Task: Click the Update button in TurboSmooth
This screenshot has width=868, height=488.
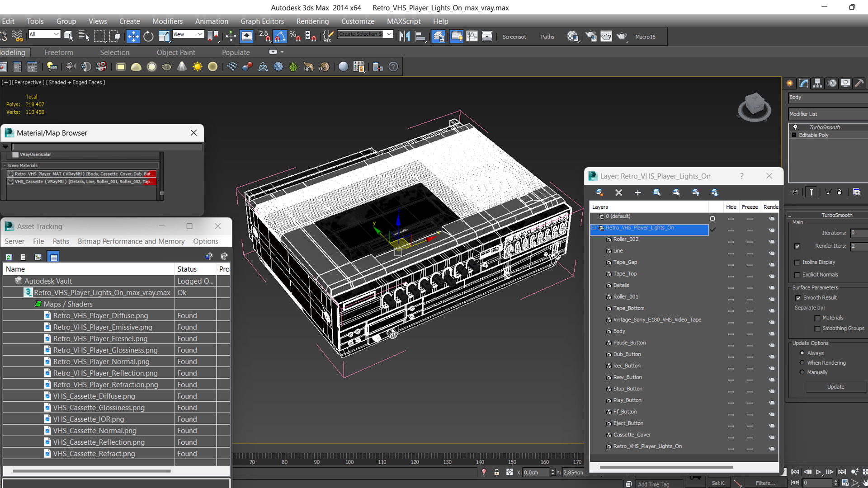Action: point(835,387)
